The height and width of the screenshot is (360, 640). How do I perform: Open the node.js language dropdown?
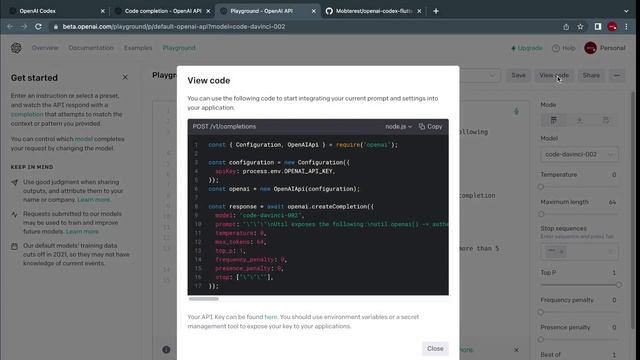(x=398, y=127)
